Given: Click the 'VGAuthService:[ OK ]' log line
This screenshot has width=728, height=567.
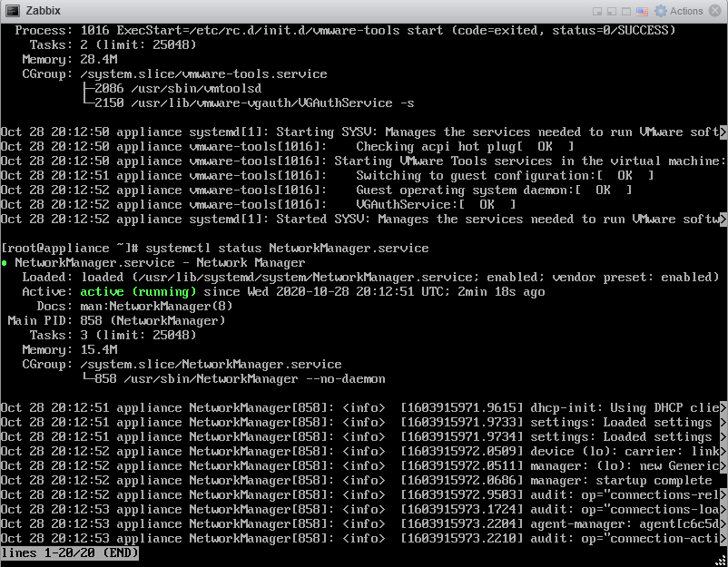Looking at the screenshot, I should pos(258,205).
